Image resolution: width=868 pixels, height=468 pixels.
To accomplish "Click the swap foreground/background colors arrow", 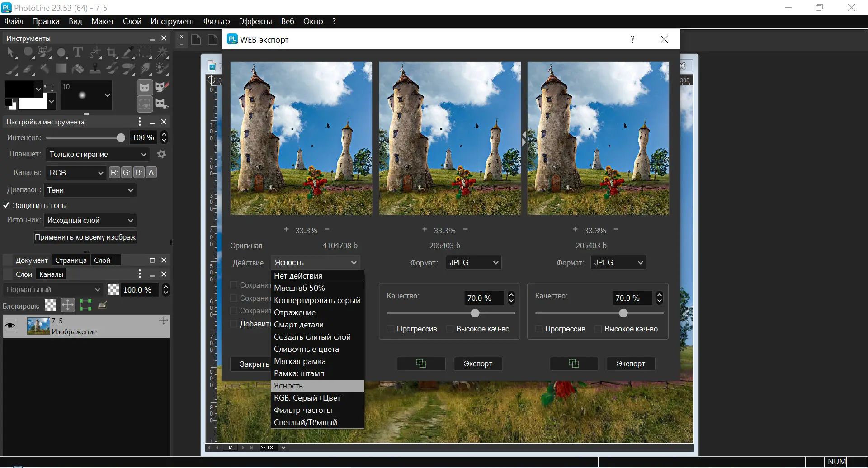I will click(49, 87).
